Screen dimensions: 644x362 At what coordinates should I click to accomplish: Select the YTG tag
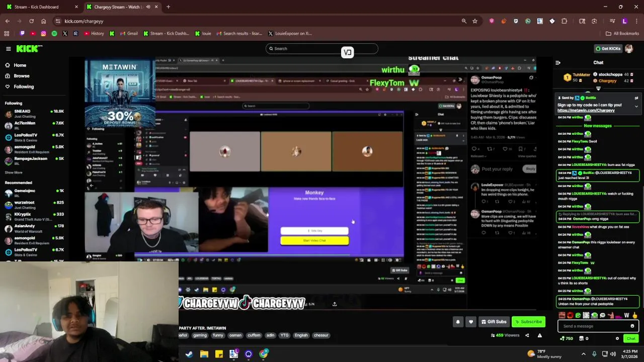click(x=284, y=335)
